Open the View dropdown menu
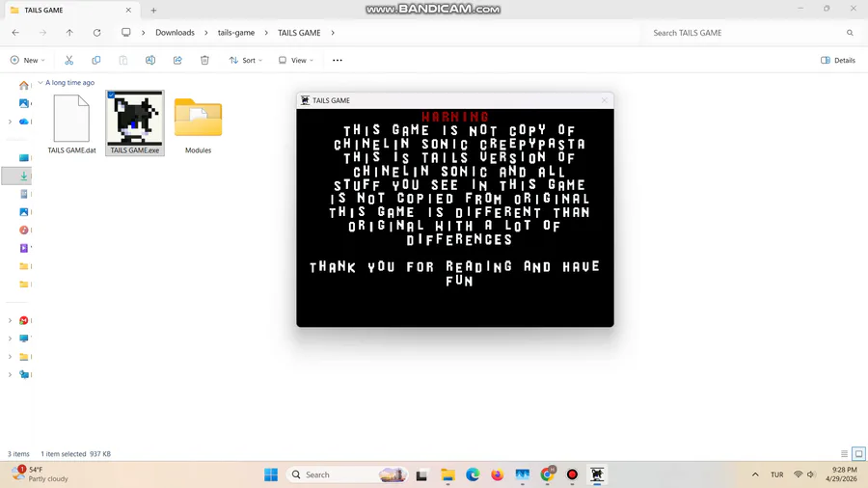This screenshot has width=868, height=488. point(296,61)
